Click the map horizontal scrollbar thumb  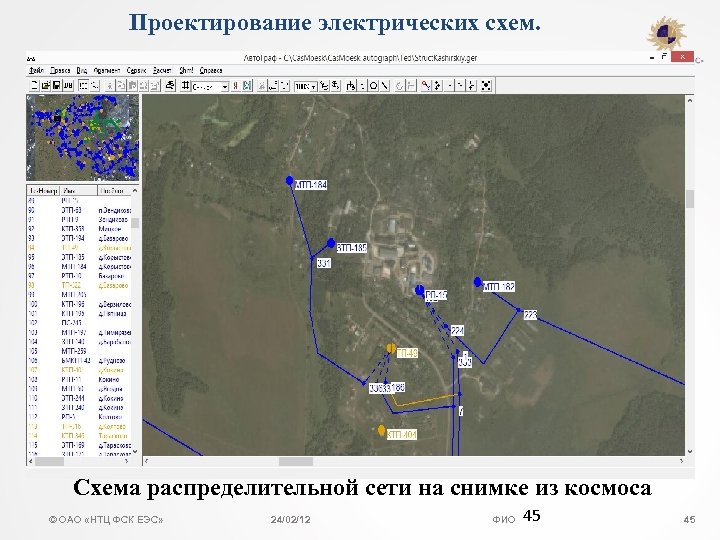(296, 461)
